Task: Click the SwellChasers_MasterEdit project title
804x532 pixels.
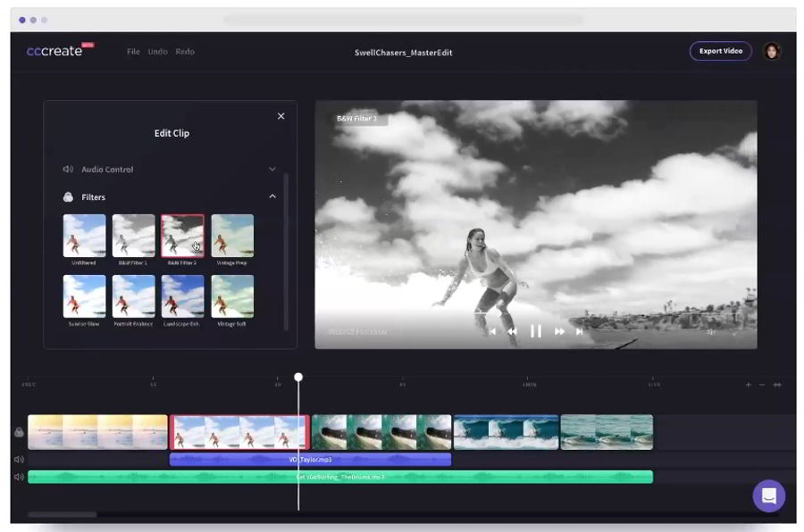Action: tap(404, 53)
